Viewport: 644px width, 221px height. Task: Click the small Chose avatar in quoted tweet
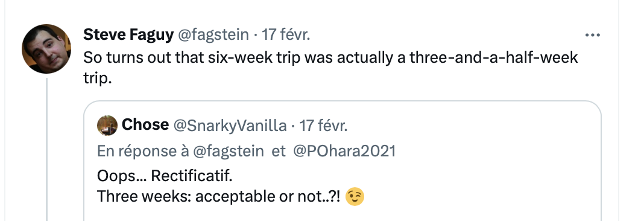tap(107, 125)
